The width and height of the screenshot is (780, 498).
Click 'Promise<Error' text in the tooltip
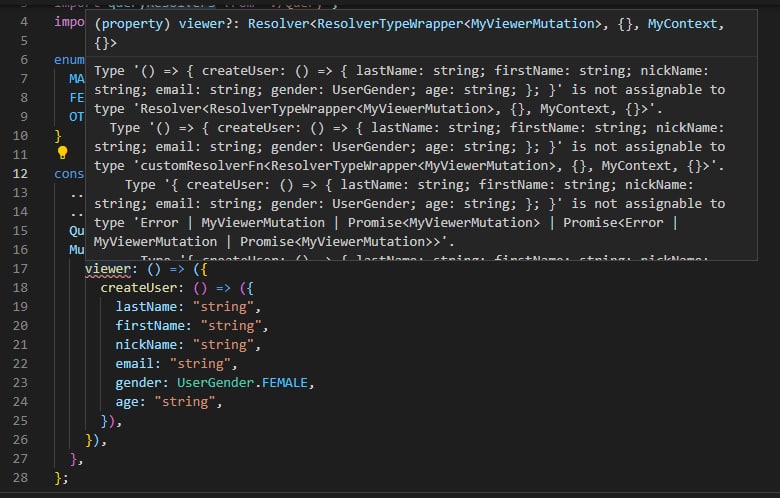click(613, 223)
